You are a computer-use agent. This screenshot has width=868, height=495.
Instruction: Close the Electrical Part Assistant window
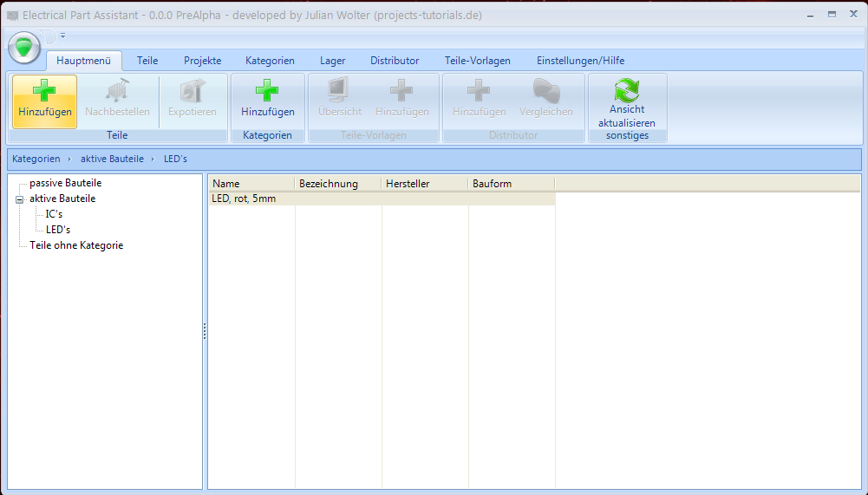tap(853, 15)
